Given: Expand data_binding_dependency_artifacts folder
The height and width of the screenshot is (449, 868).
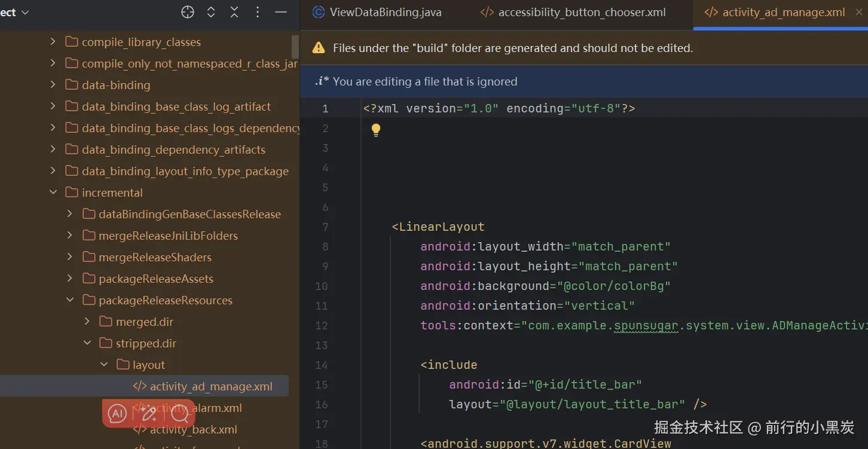Looking at the screenshot, I should [x=53, y=149].
